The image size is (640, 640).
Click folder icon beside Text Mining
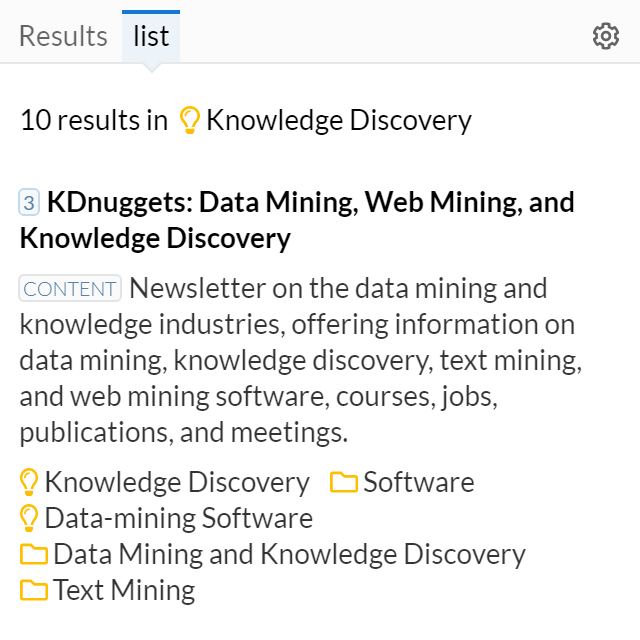coord(34,590)
